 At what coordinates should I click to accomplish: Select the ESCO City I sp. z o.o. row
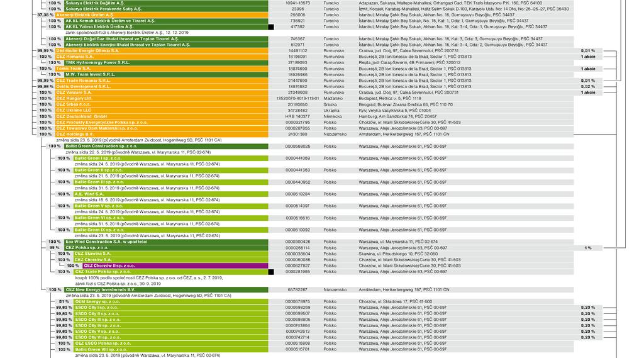pyautogui.click(x=171, y=308)
